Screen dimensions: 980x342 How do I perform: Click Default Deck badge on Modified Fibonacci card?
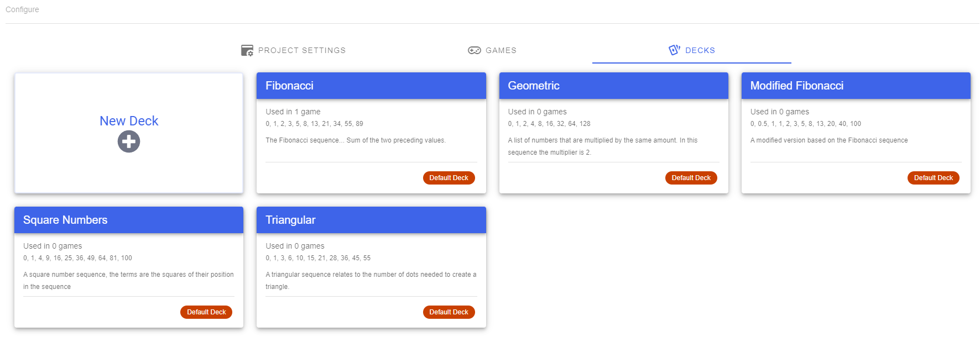pos(934,178)
